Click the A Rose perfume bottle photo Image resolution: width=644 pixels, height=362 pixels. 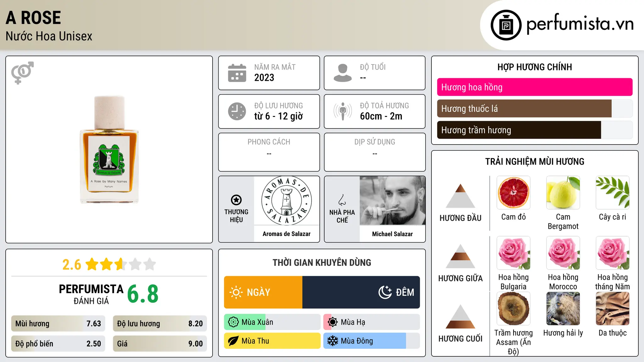pyautogui.click(x=109, y=150)
